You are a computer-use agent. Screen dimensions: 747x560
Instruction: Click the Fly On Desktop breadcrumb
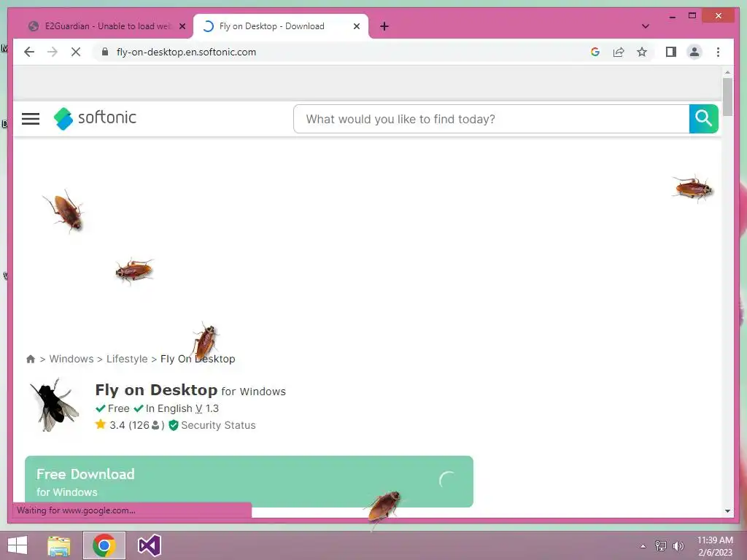(x=198, y=359)
